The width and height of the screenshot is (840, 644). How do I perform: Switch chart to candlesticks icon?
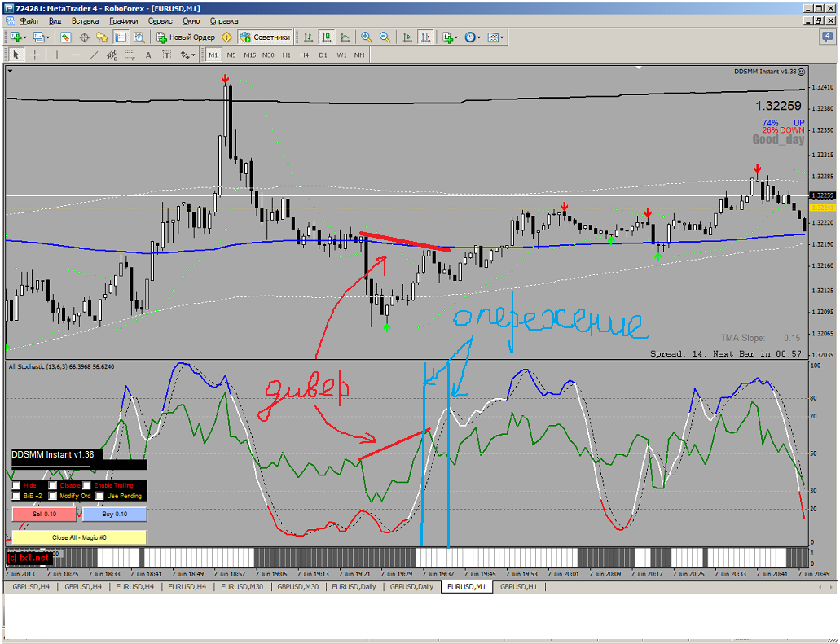326,37
